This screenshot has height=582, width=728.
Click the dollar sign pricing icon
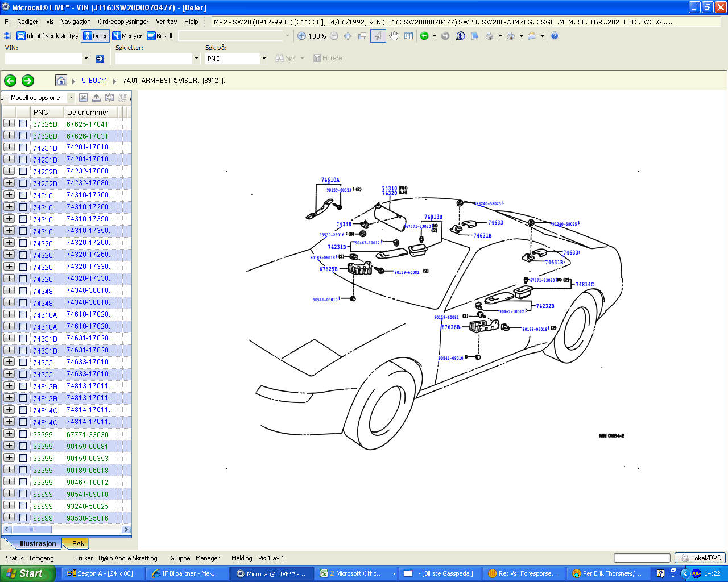click(461, 36)
